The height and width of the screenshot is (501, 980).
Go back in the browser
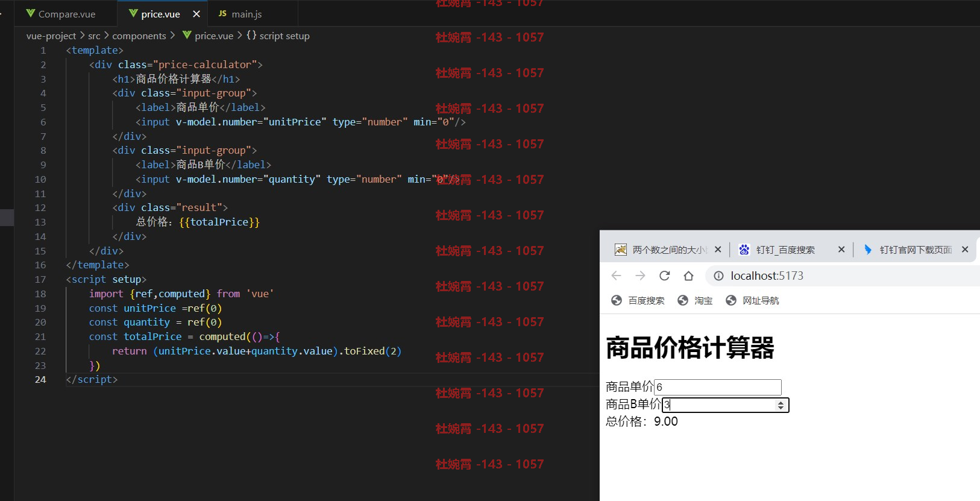(x=616, y=276)
